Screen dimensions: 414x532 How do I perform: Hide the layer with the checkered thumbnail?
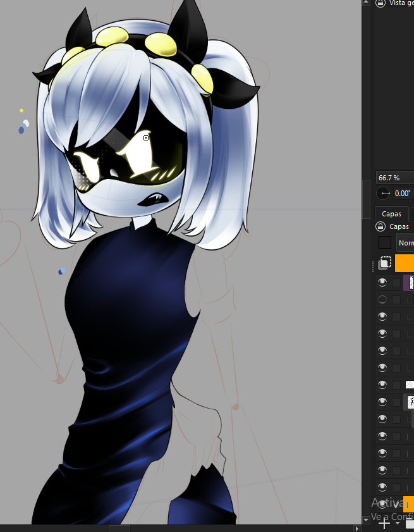click(382, 385)
